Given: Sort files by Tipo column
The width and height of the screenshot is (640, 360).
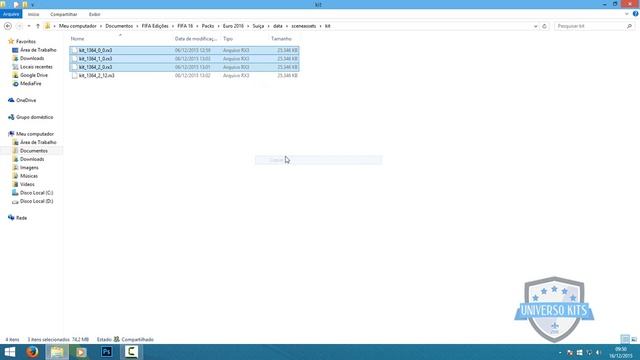Looking at the screenshot, I should 228,39.
